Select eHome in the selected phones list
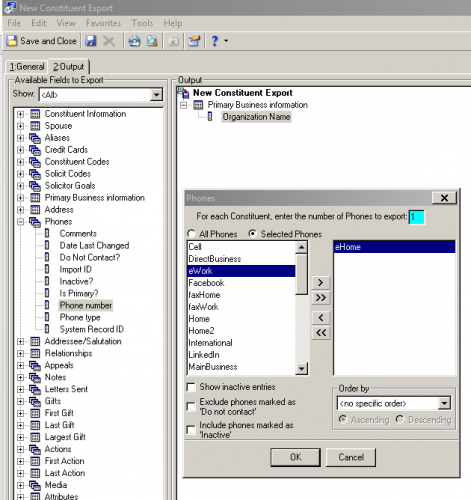Screen dimensions: 471x500 [394, 247]
